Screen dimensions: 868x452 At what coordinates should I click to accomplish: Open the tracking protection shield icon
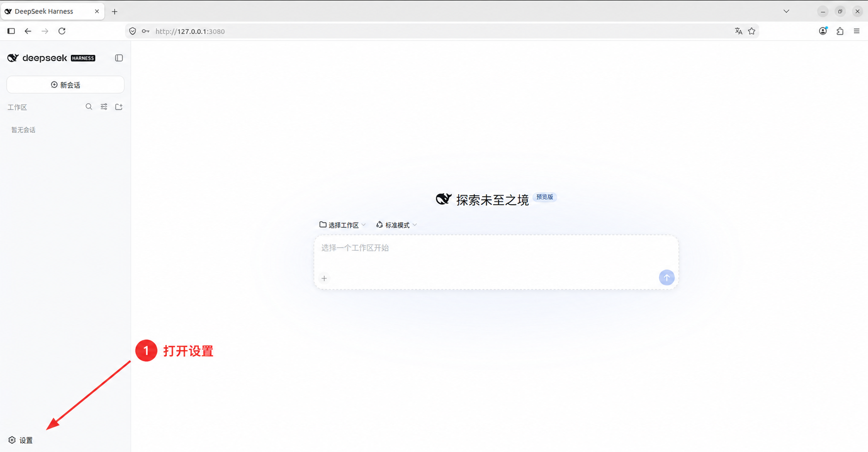tap(132, 31)
